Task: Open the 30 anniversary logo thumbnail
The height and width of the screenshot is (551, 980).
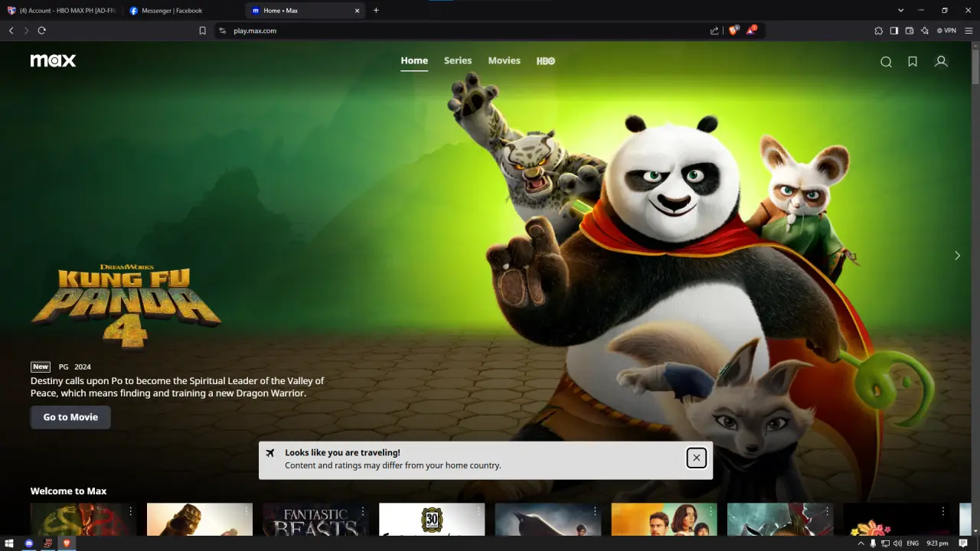Action: tap(432, 519)
